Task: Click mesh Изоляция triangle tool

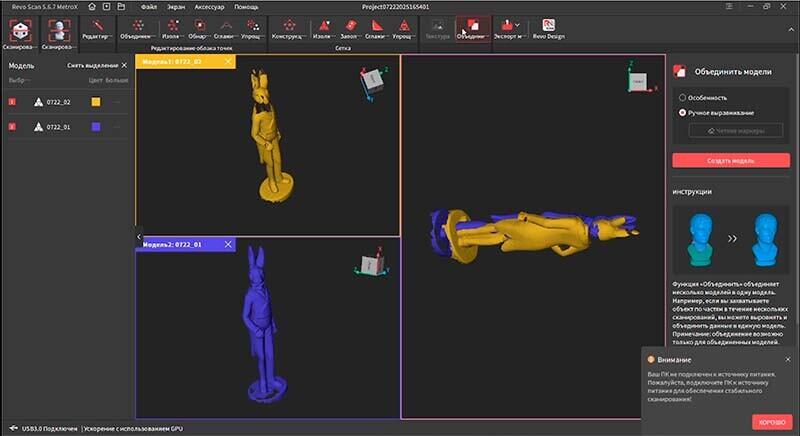Action: pyautogui.click(x=324, y=30)
